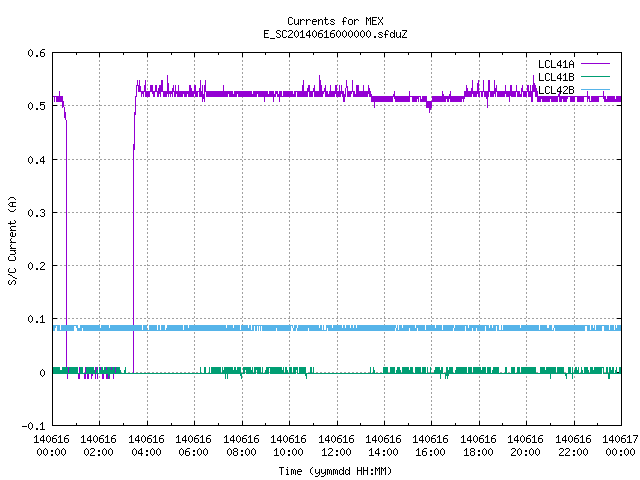The image size is (640, 480).
Task: Click the x-axis label 'Time (yymmdd HH:MM)'
Action: coord(335,471)
